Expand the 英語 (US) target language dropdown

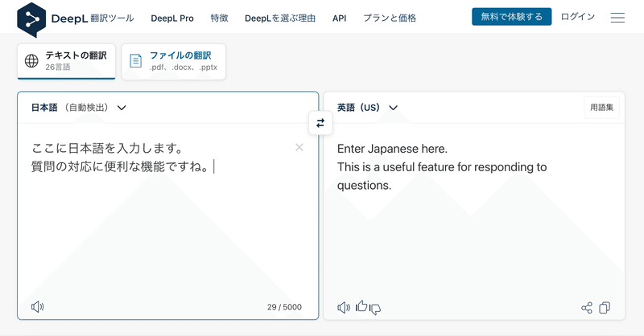coord(368,108)
